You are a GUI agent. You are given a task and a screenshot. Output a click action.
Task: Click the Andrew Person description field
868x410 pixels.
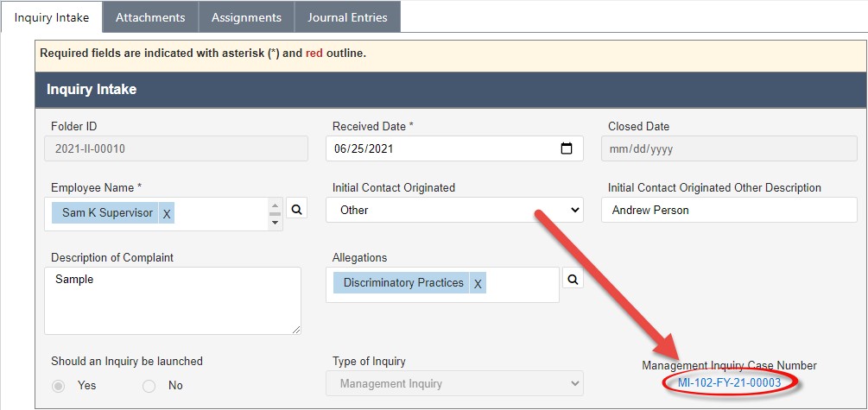coord(729,211)
